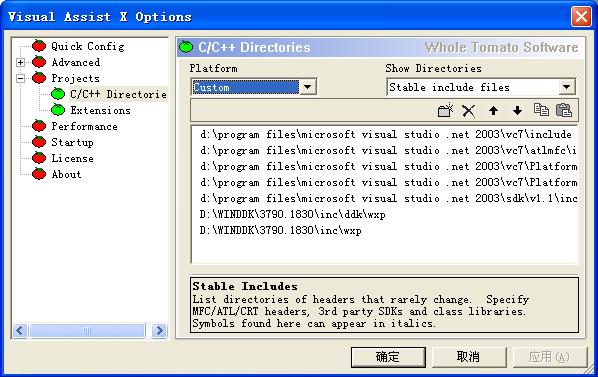Click the tree horizontal scrollbar thumb
The width and height of the screenshot is (598, 377).
click(87, 330)
